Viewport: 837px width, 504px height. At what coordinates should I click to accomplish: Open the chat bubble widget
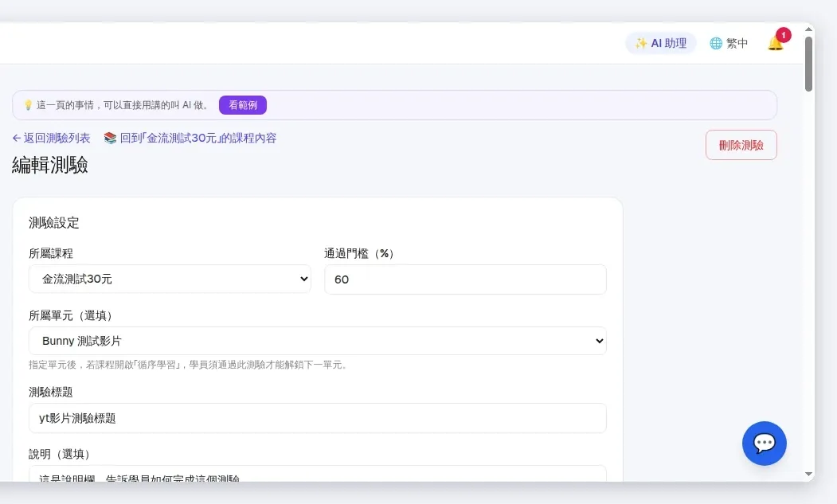coord(765,443)
